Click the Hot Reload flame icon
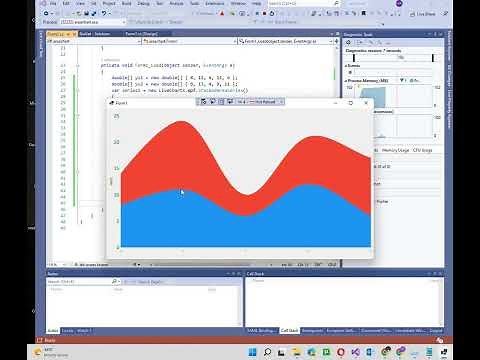 click(222, 14)
